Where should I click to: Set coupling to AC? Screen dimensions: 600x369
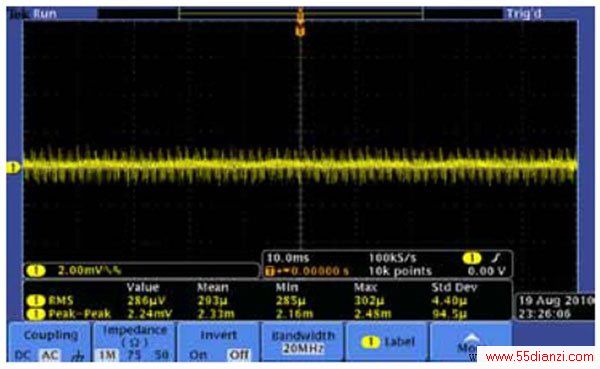tap(50, 356)
